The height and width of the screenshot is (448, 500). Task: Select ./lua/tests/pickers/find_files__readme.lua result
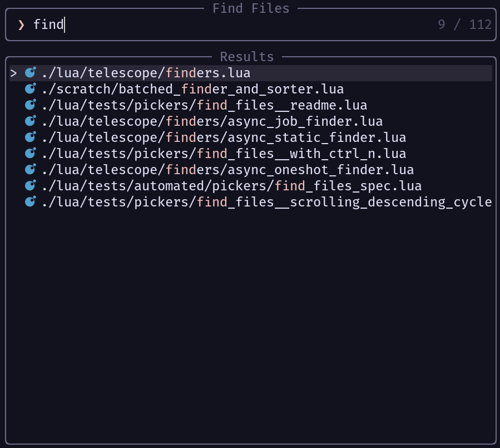click(251, 105)
